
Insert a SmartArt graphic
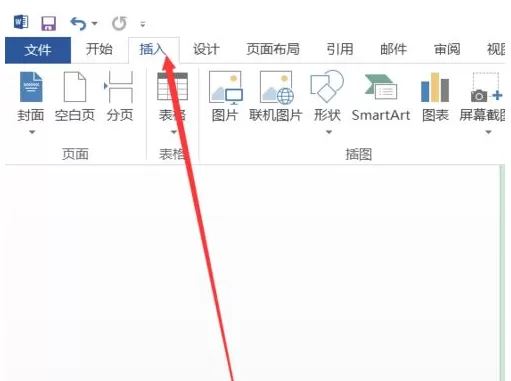(x=381, y=97)
